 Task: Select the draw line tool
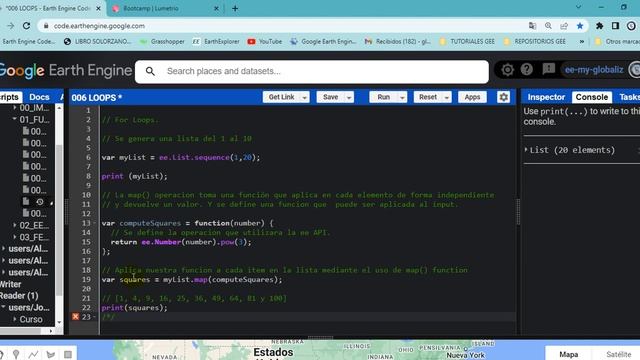(x=33, y=354)
